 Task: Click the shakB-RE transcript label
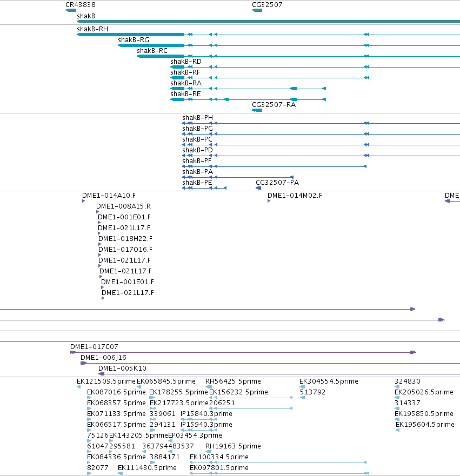(x=185, y=94)
